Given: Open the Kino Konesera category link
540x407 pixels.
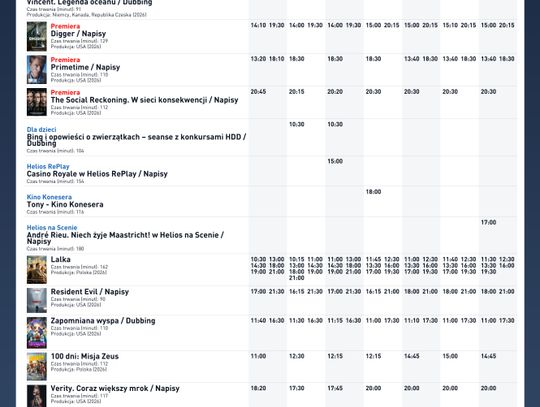Looking at the screenshot, I should tap(49, 197).
